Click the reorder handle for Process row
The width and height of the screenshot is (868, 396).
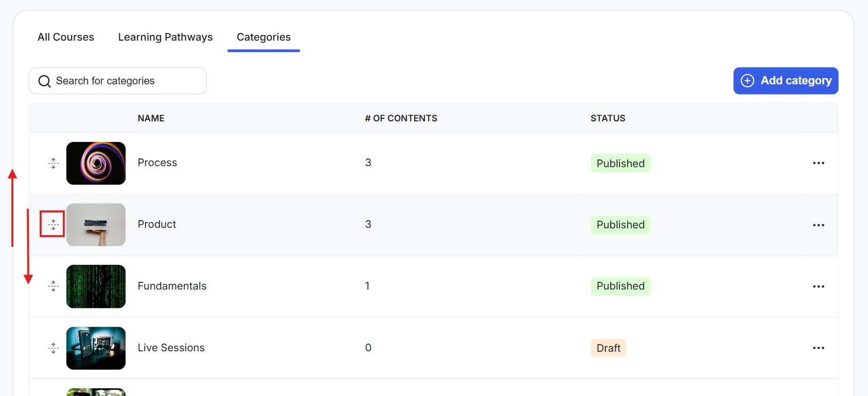[x=53, y=163]
